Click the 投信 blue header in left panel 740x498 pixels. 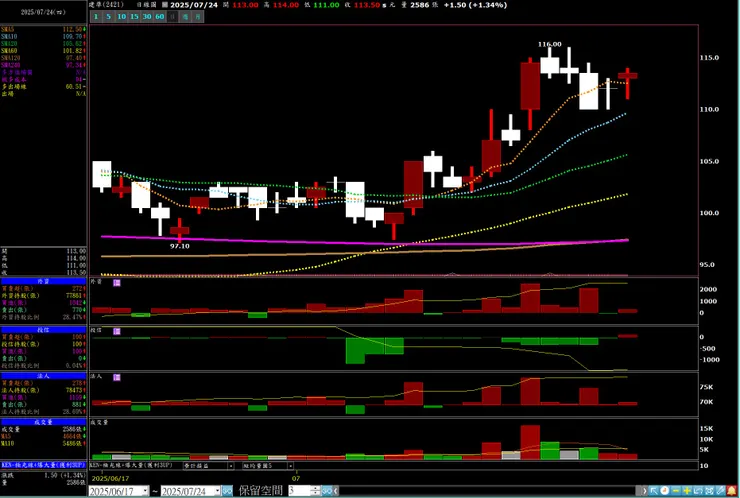43,329
